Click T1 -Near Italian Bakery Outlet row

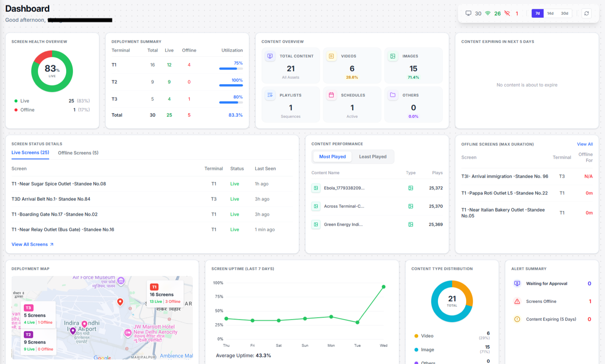point(527,213)
